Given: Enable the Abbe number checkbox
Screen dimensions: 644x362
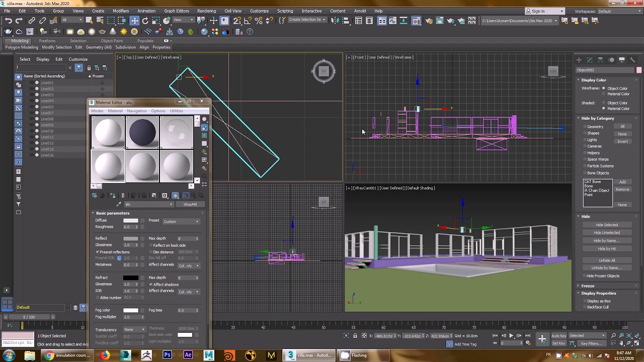Looking at the screenshot, I should tap(97, 298).
